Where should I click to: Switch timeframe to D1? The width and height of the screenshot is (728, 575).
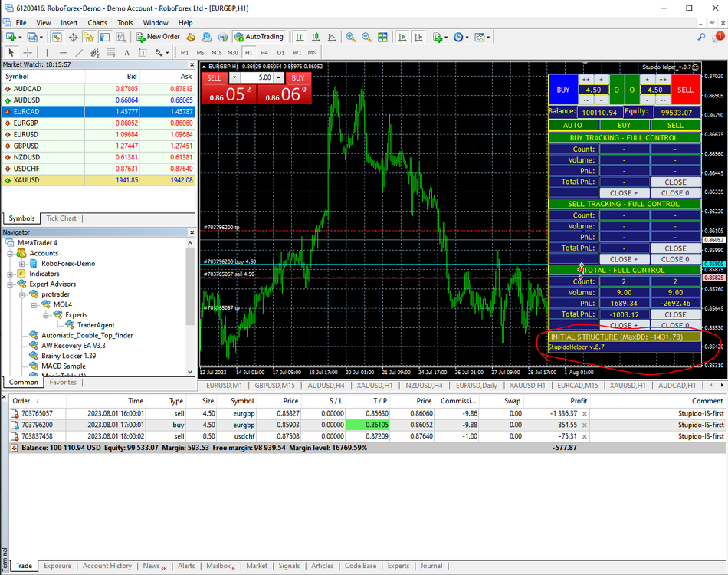280,52
